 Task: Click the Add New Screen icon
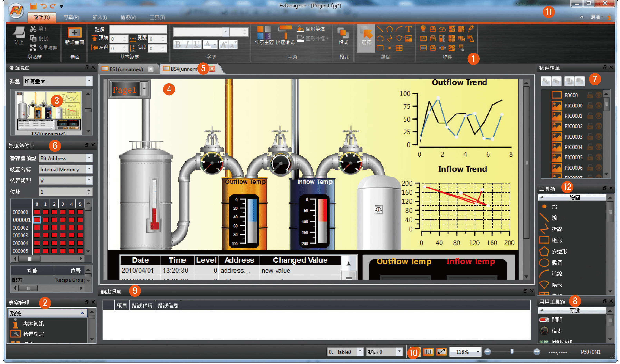point(74,32)
